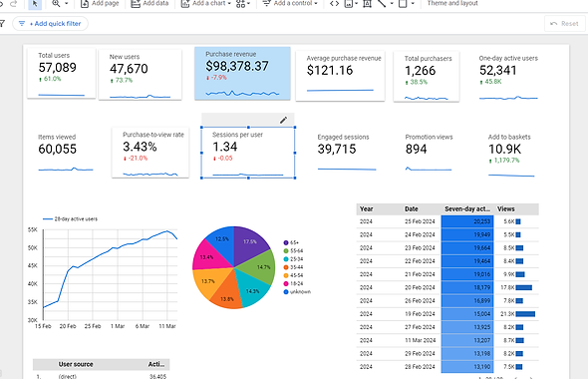This screenshot has height=379, width=588.
Task: Open the shape type dropdown arrow
Action: (x=413, y=3)
